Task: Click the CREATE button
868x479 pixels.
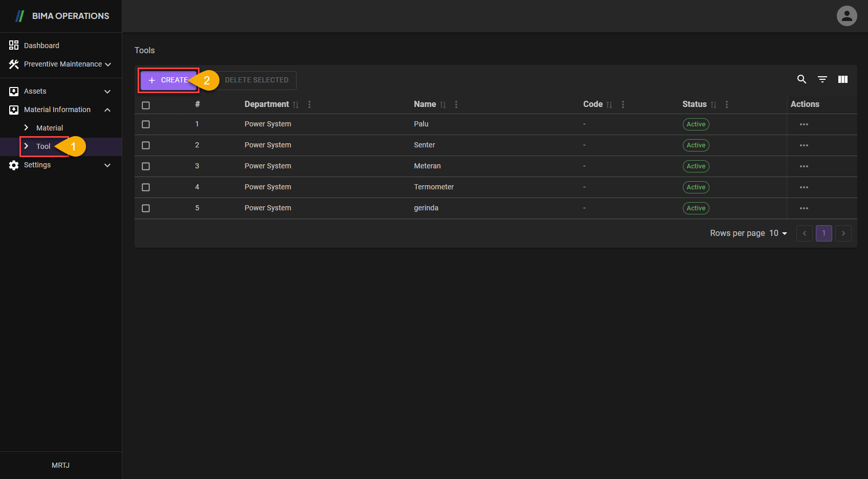Action: 169,80
